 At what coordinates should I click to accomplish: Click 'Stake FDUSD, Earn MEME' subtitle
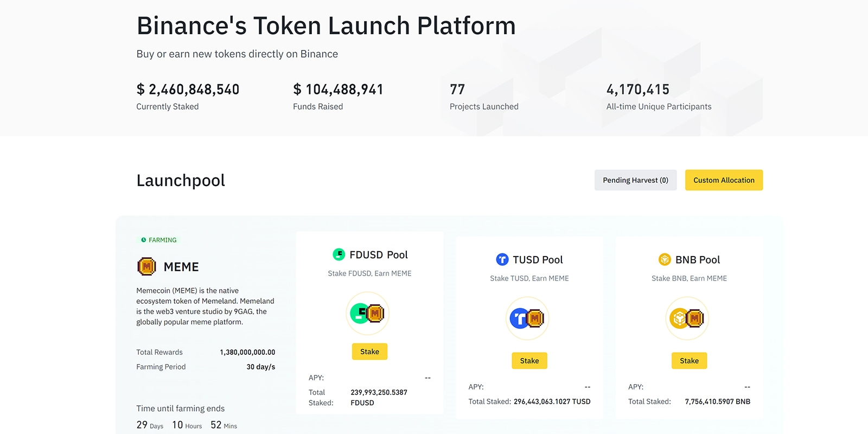369,273
